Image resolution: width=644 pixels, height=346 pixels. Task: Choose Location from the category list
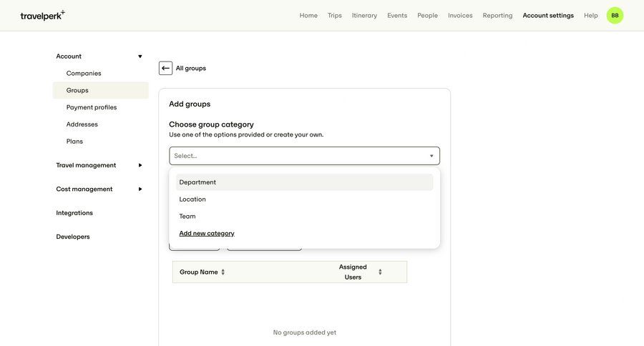(x=192, y=199)
